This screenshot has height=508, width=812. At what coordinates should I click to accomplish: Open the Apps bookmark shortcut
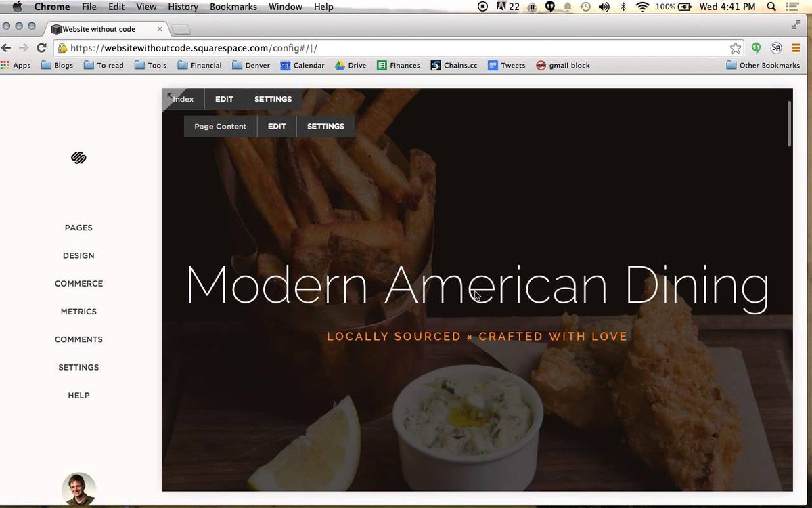[x=16, y=66]
